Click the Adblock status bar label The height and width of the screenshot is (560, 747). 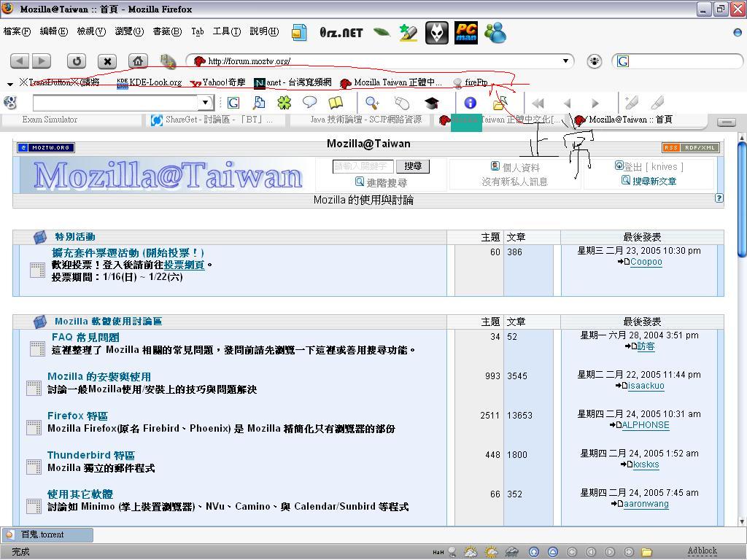[702, 551]
